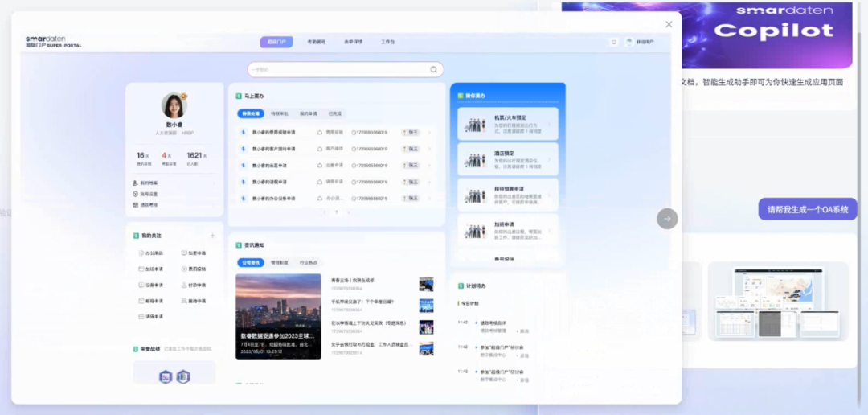The image size is (868, 415).
Task: Select the 管理制度 news tab
Action: pos(279,263)
